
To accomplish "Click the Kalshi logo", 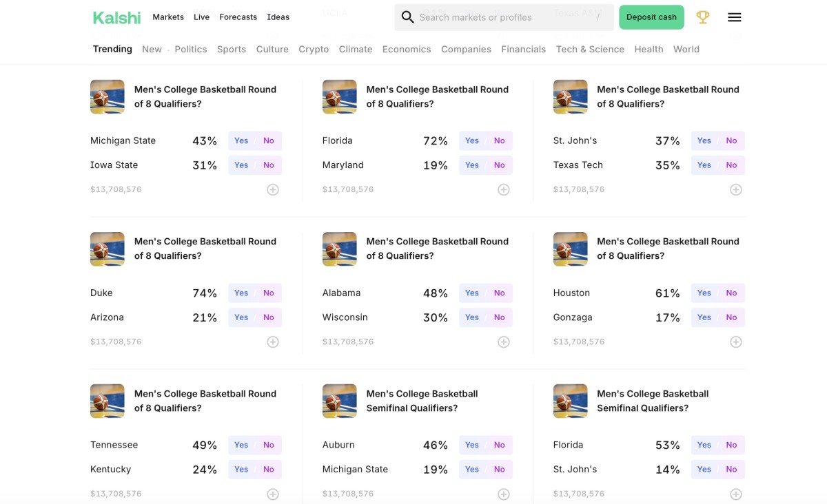I will 116,17.
